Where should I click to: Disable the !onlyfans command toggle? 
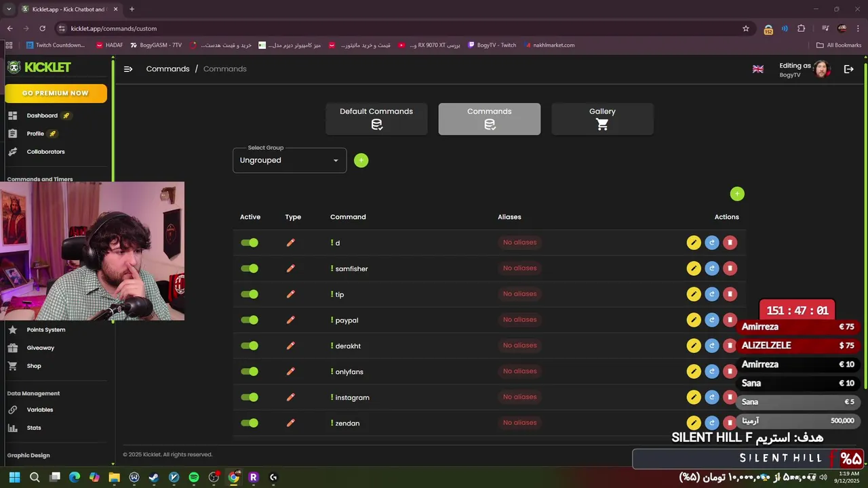[x=250, y=371]
